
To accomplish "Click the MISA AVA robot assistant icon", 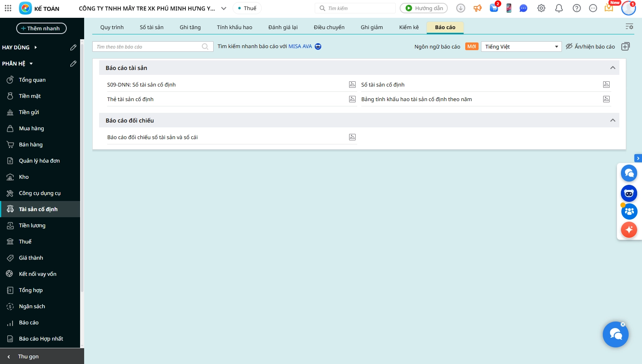I will click(x=318, y=47).
